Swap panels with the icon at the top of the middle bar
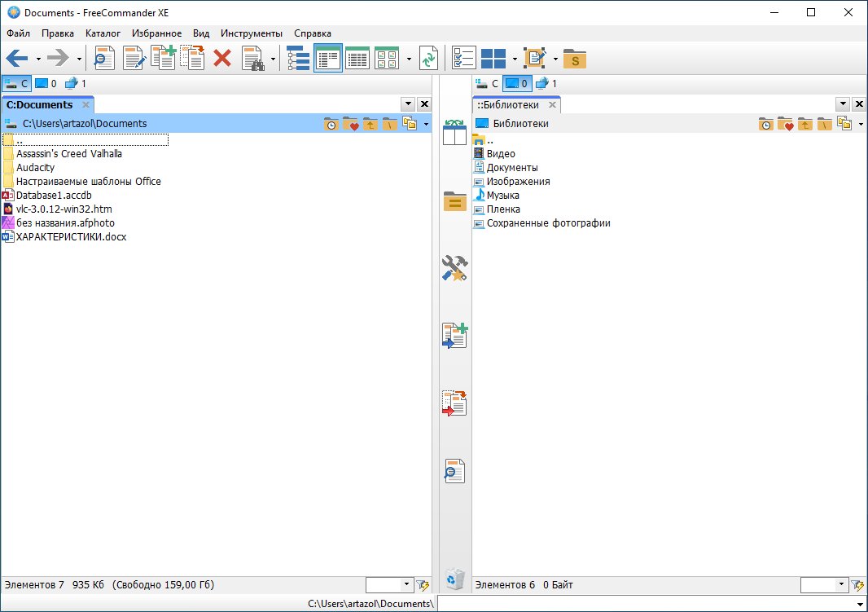Viewport: 868px width, 612px height. 454,133
